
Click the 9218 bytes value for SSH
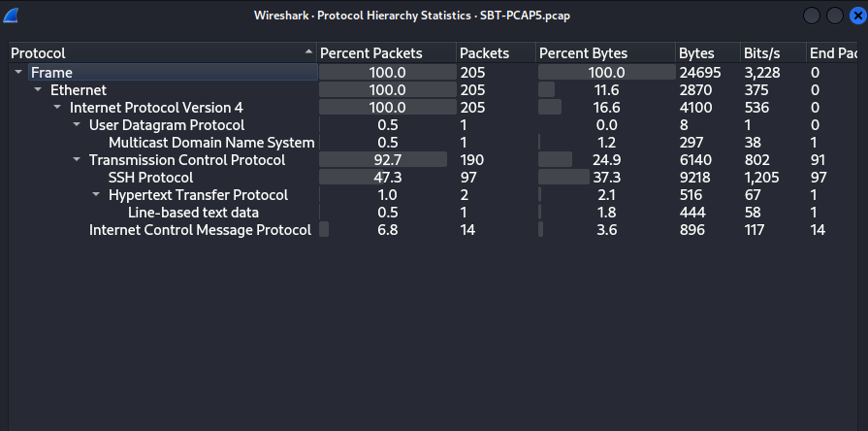(695, 178)
